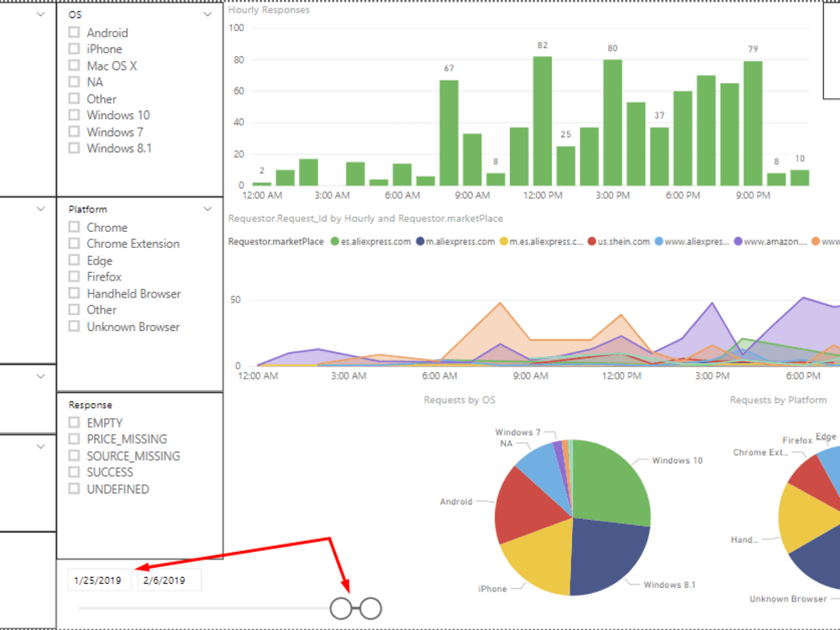Click the end date field showing 2/6/2019
Image resolution: width=840 pixels, height=630 pixels.
point(169,580)
